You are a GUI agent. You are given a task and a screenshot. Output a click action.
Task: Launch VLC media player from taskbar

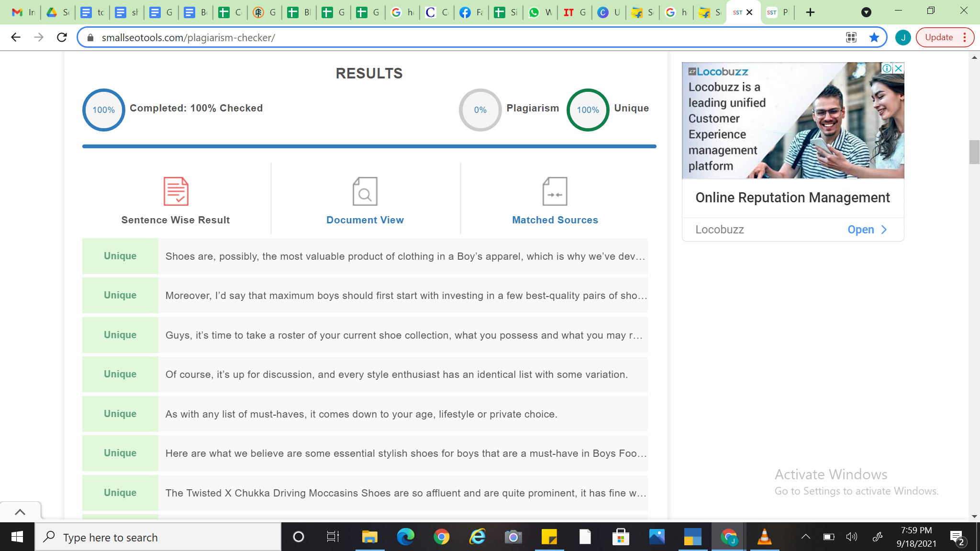click(764, 537)
